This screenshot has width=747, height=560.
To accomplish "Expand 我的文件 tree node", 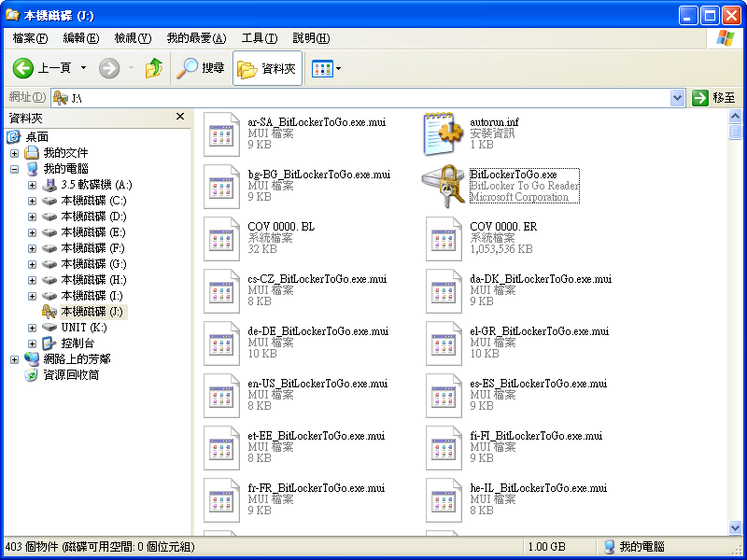I will click(x=14, y=153).
